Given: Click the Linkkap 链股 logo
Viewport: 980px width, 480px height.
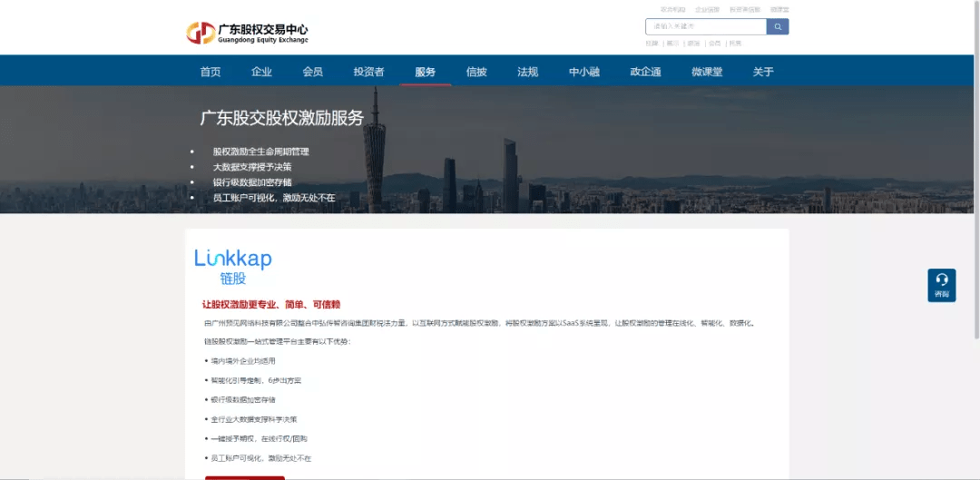Looking at the screenshot, I should click(x=233, y=267).
